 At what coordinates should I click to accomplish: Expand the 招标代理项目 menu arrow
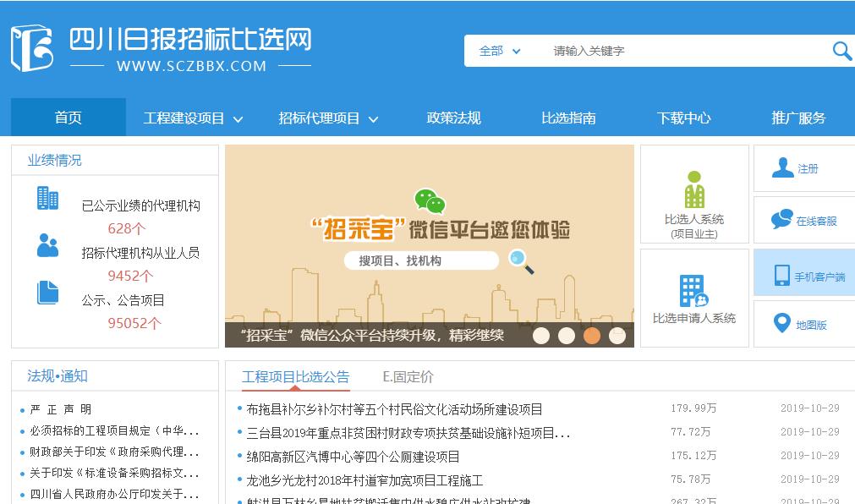pyautogui.click(x=373, y=119)
